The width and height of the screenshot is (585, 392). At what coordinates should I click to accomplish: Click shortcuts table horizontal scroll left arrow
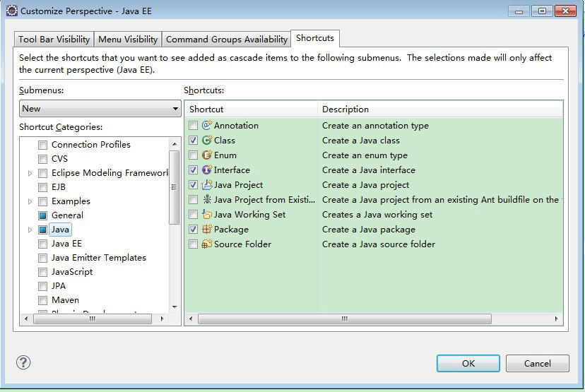click(191, 319)
